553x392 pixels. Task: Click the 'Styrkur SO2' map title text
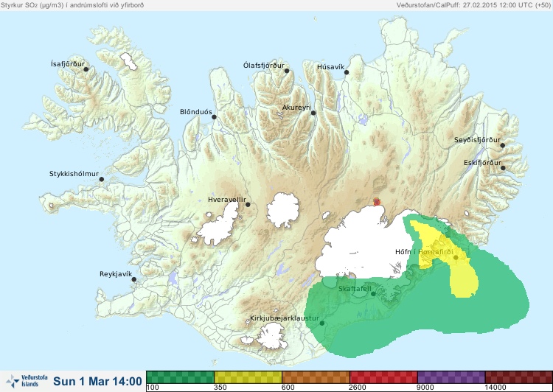coord(72,5)
